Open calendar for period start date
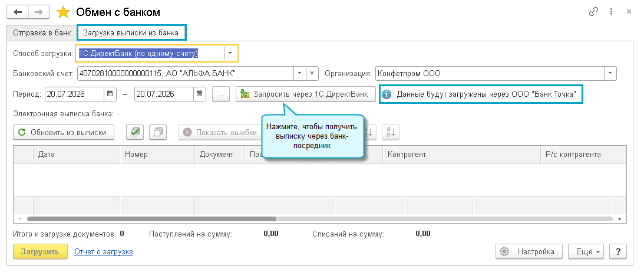This screenshot has width=644, height=272. tap(110, 93)
